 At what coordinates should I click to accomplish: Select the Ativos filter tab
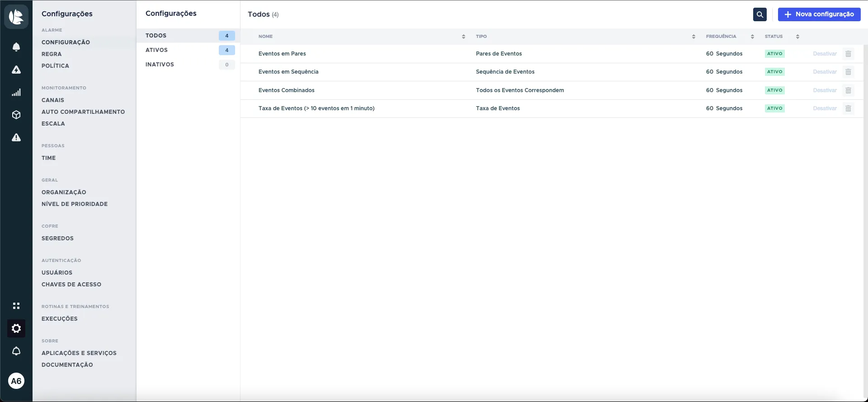coord(188,50)
